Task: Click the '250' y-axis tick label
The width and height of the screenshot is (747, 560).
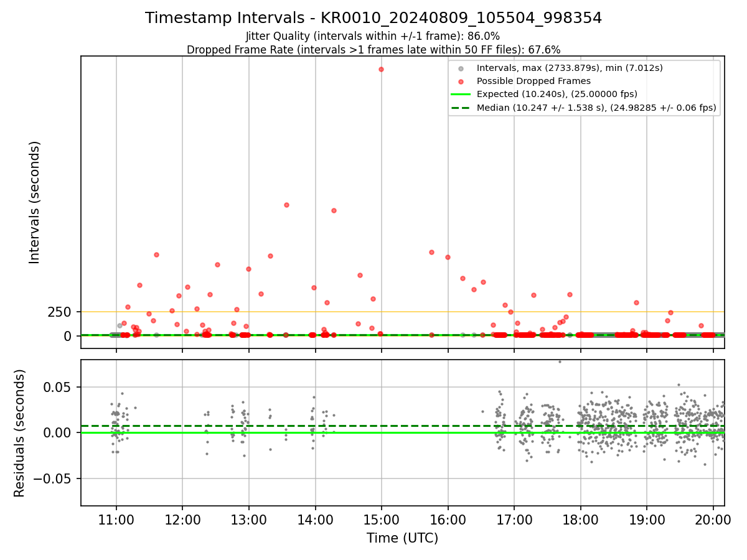Action: coord(60,312)
